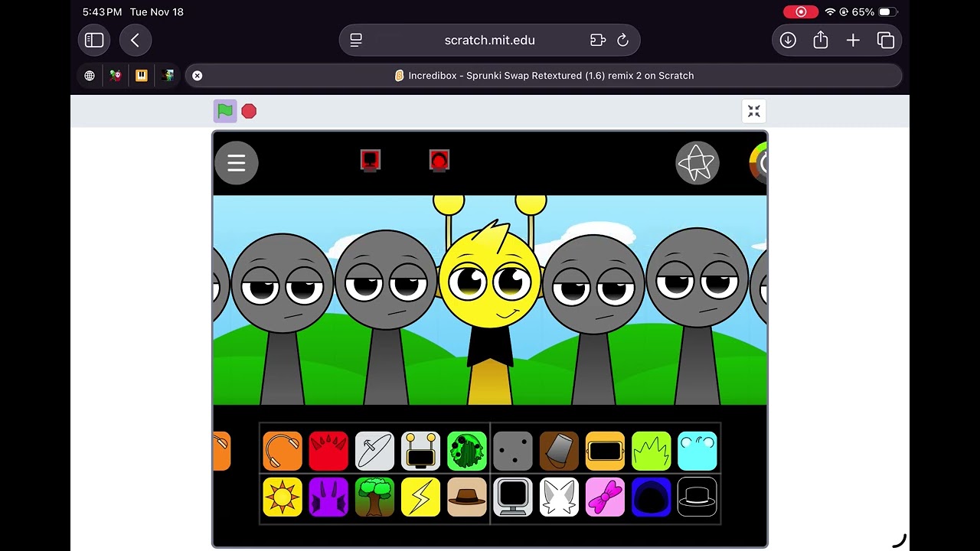
Task: Click the scratch.mit.edu address bar
Action: 490,40
